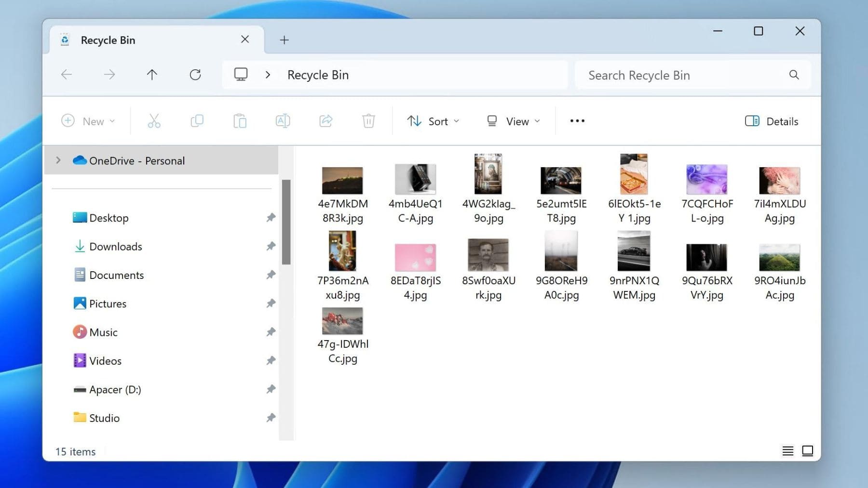868x488 pixels.
Task: Select file 8EDaT8rjIS4.jpg
Action: click(415, 272)
